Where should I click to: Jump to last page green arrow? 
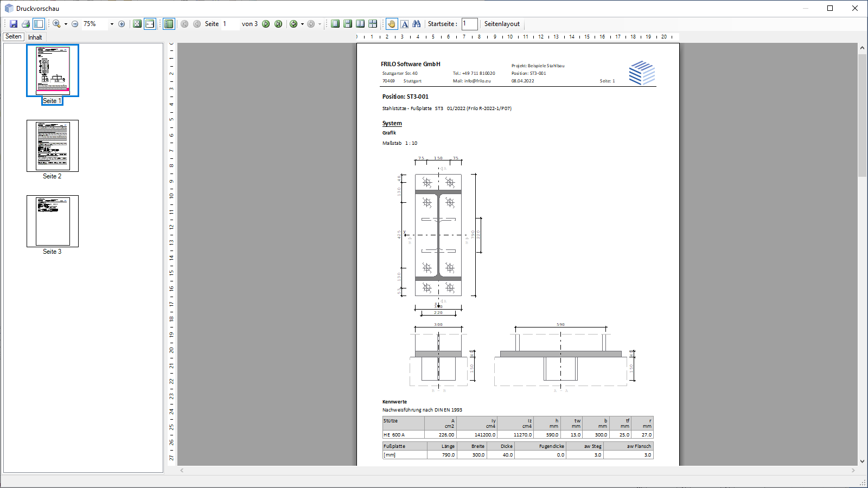tap(278, 24)
